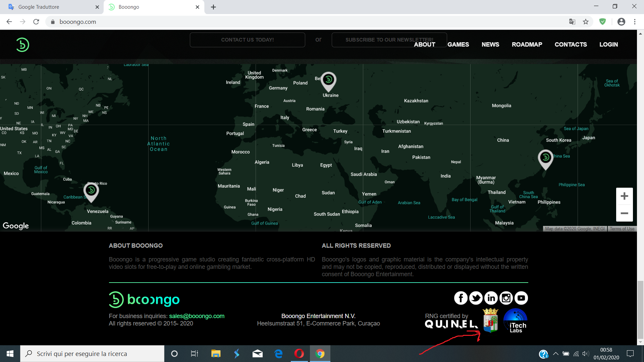Click the page vertical scrollbar thumb
The height and width of the screenshot is (362, 644).
tap(640, 310)
